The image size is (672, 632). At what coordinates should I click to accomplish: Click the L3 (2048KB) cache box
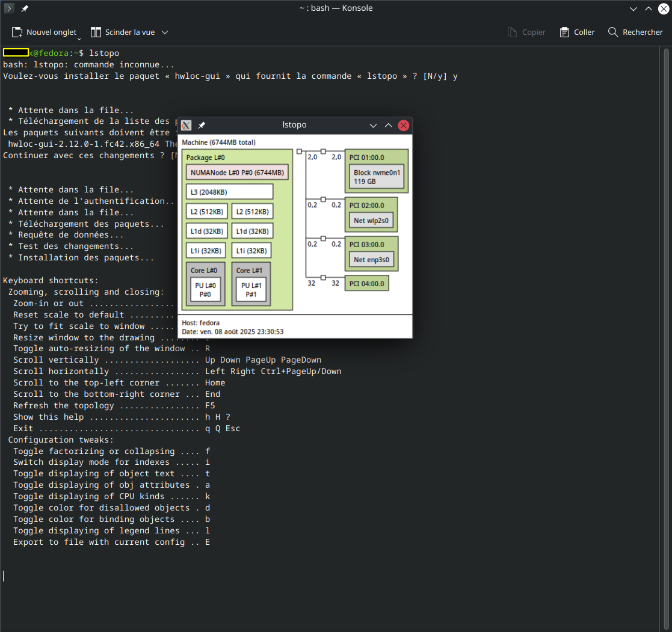tap(229, 192)
